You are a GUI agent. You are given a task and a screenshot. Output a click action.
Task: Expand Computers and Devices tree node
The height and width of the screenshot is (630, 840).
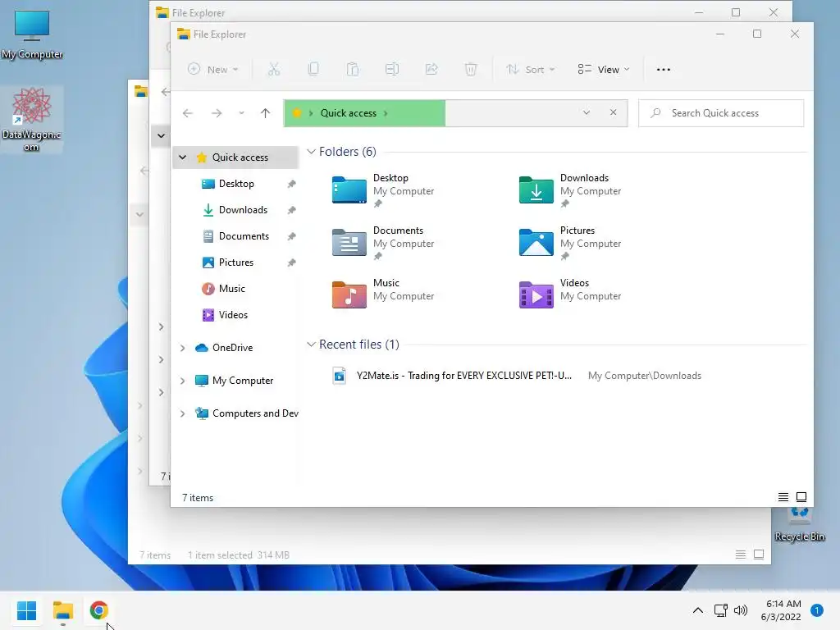pyautogui.click(x=183, y=413)
